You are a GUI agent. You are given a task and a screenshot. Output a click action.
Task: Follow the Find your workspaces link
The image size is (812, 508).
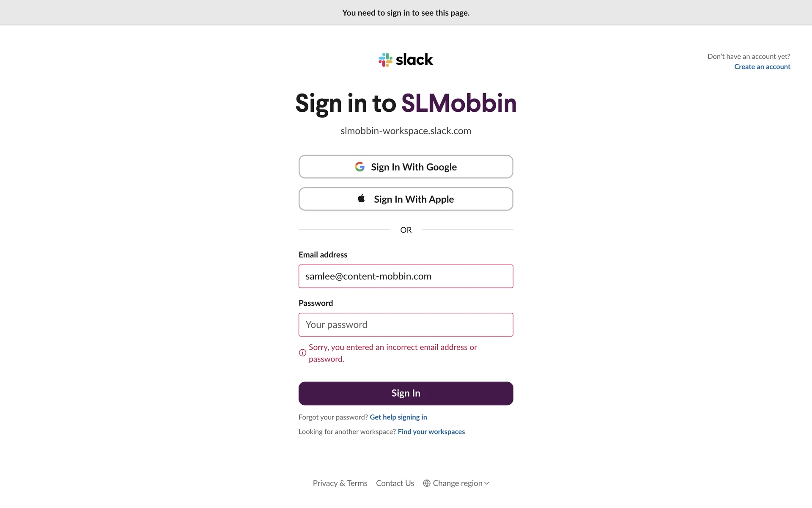coord(431,431)
